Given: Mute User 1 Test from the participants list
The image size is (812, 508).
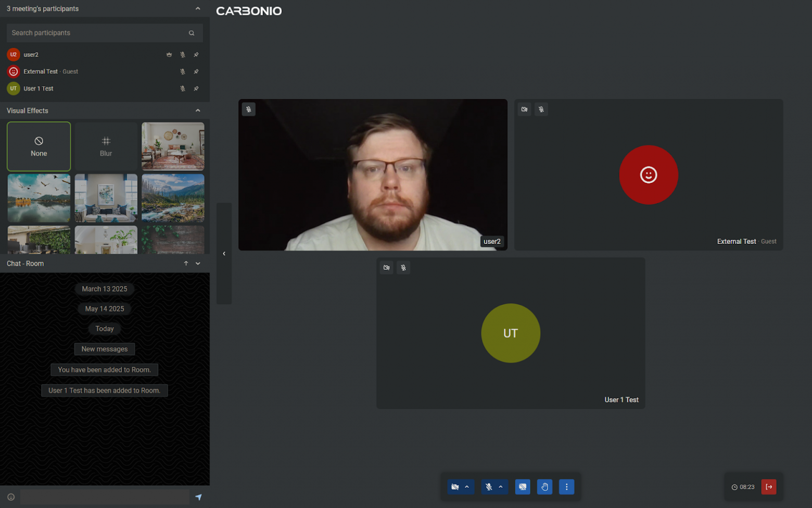Looking at the screenshot, I should pos(183,89).
